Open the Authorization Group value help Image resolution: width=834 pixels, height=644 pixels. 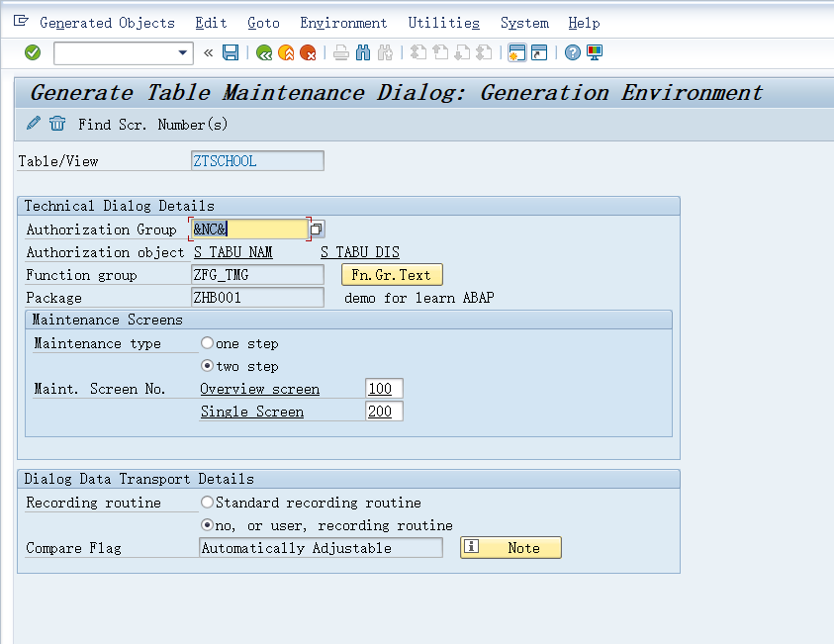pos(317,230)
